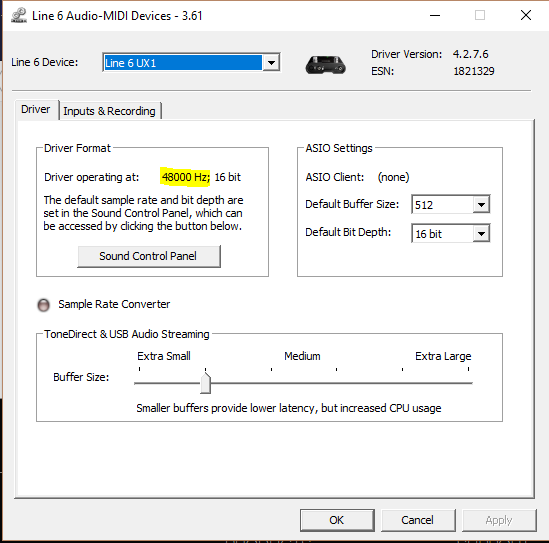Expand the Default Buffer Size dropdown

[481, 204]
